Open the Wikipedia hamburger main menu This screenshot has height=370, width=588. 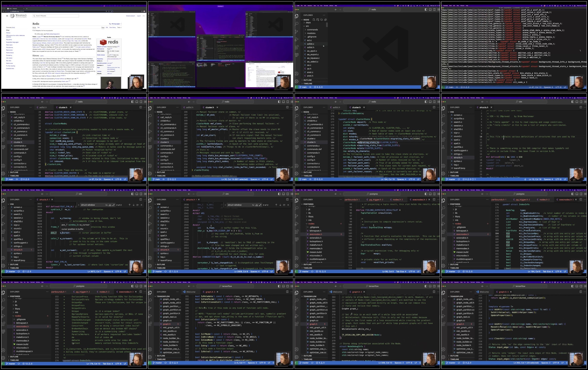click(x=7, y=16)
